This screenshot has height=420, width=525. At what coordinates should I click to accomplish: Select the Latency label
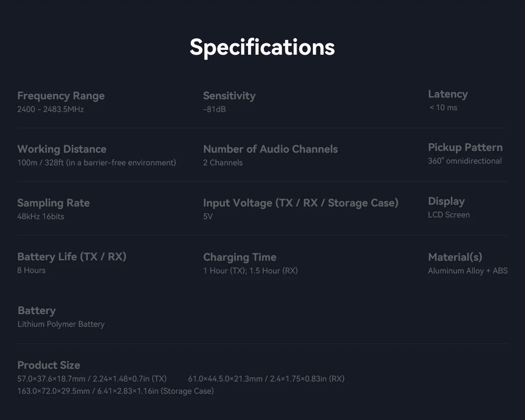[448, 94]
